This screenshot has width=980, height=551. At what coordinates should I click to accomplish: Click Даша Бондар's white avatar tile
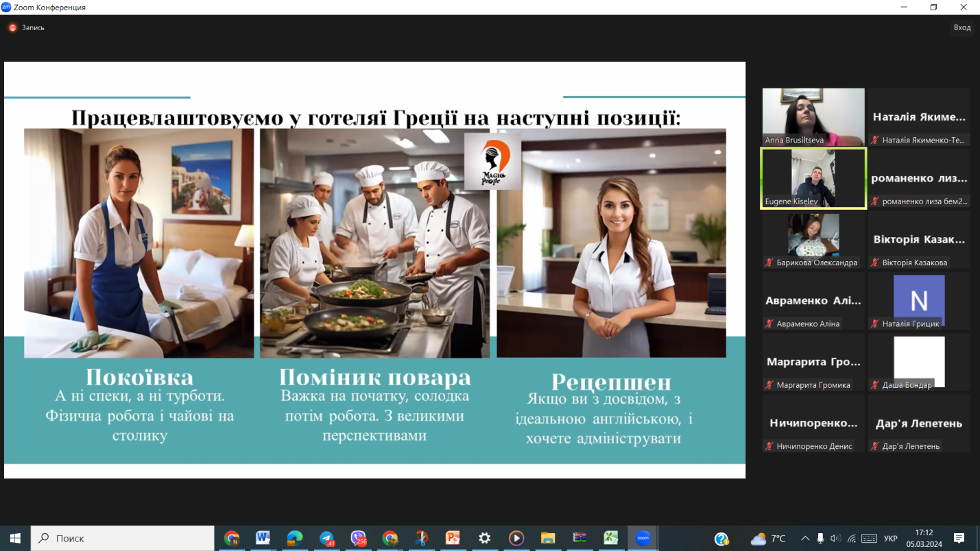pyautogui.click(x=919, y=362)
